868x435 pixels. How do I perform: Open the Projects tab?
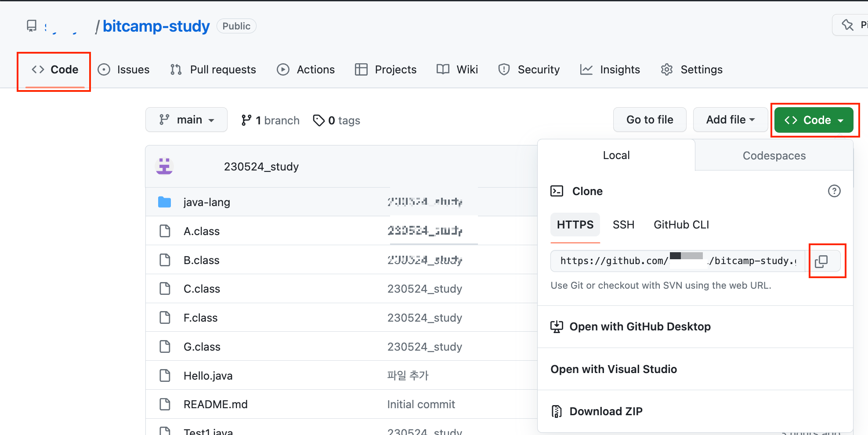click(x=386, y=69)
